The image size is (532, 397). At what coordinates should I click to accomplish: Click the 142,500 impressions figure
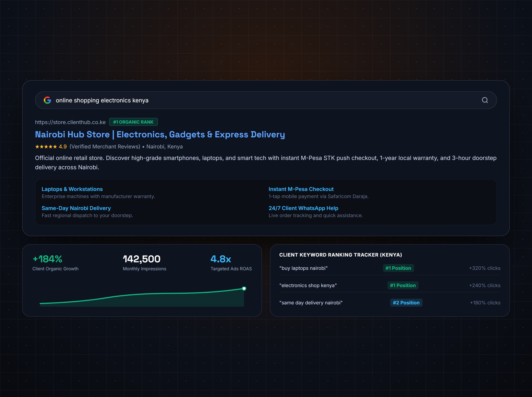coord(142,259)
